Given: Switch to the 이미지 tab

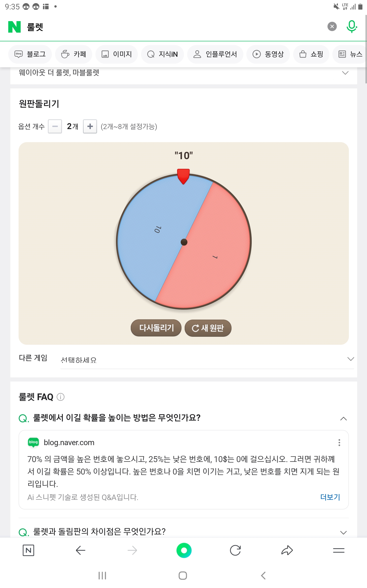Looking at the screenshot, I should tap(117, 54).
